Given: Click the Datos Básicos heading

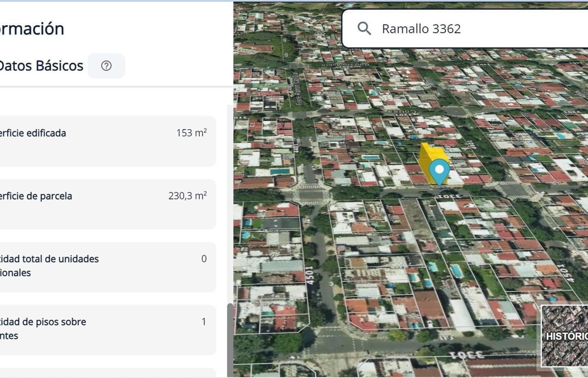Looking at the screenshot, I should [x=41, y=66].
